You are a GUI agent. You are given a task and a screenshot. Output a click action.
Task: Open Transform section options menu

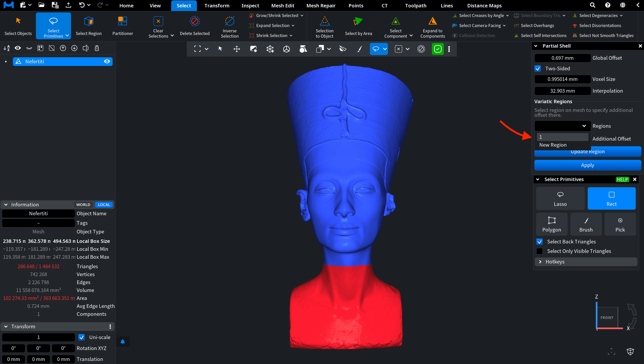point(110,327)
